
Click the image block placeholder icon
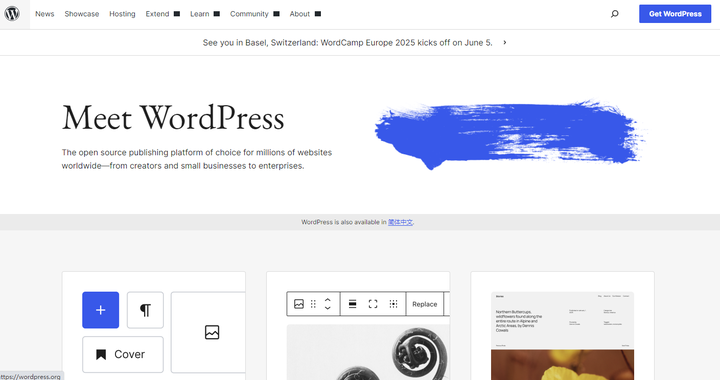[212, 332]
